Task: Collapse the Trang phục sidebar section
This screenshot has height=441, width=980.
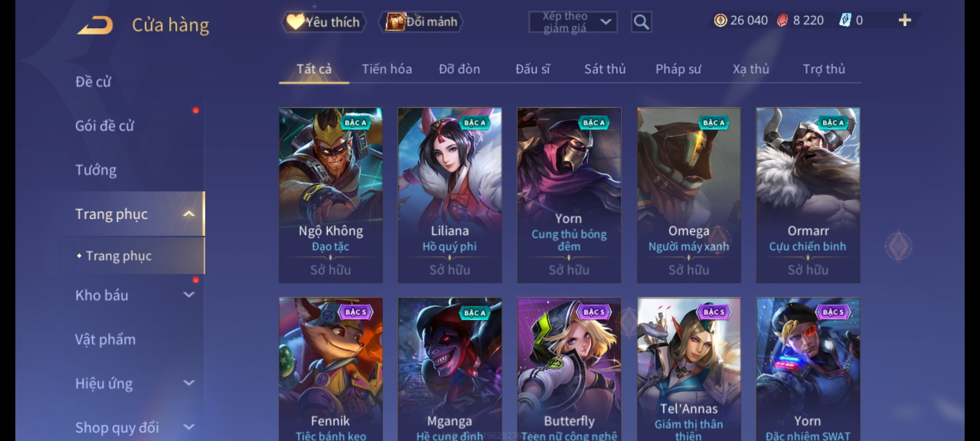Action: click(x=189, y=214)
